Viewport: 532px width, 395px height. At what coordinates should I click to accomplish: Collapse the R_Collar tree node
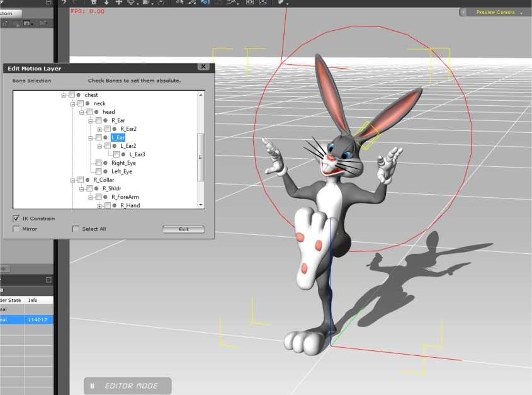click(x=72, y=180)
